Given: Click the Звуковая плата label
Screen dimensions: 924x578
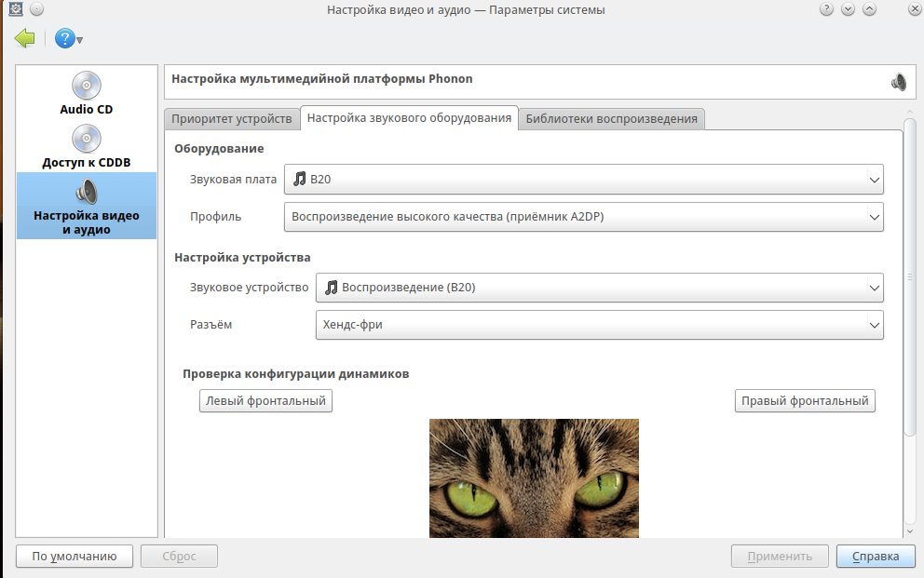Looking at the screenshot, I should coord(233,180).
